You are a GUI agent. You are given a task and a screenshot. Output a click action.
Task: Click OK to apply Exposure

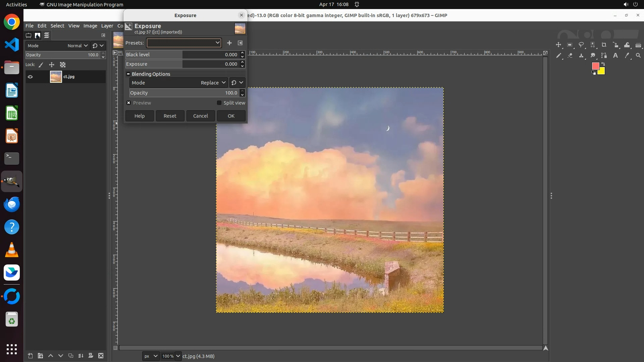pos(231,116)
